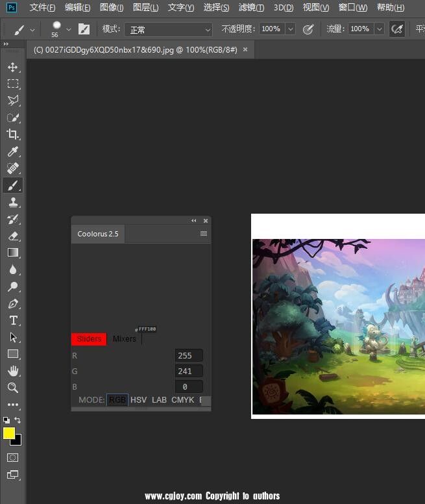
Task: Select the Path Selection tool
Action: click(x=12, y=337)
